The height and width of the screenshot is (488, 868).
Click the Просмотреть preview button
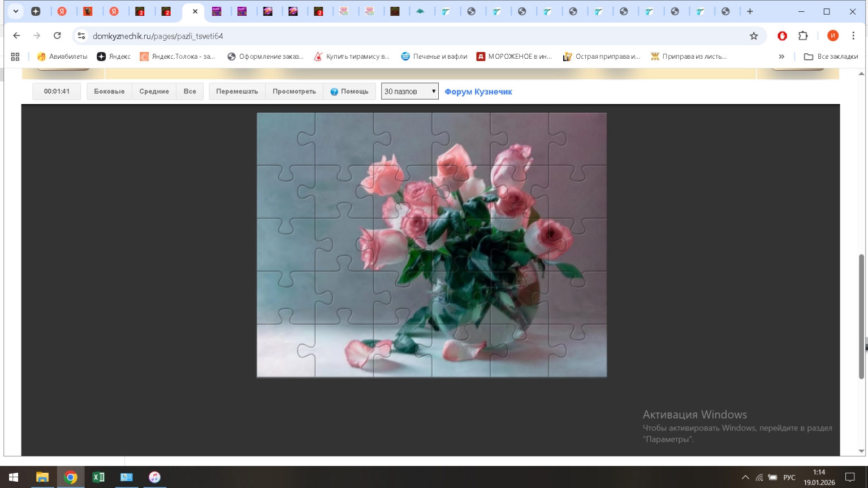point(294,92)
